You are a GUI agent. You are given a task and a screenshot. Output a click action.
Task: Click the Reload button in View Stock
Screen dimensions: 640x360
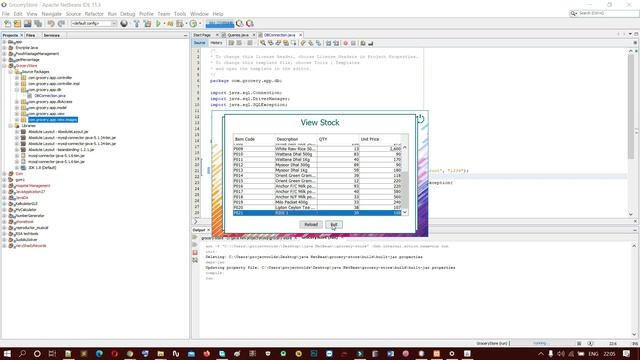click(311, 224)
